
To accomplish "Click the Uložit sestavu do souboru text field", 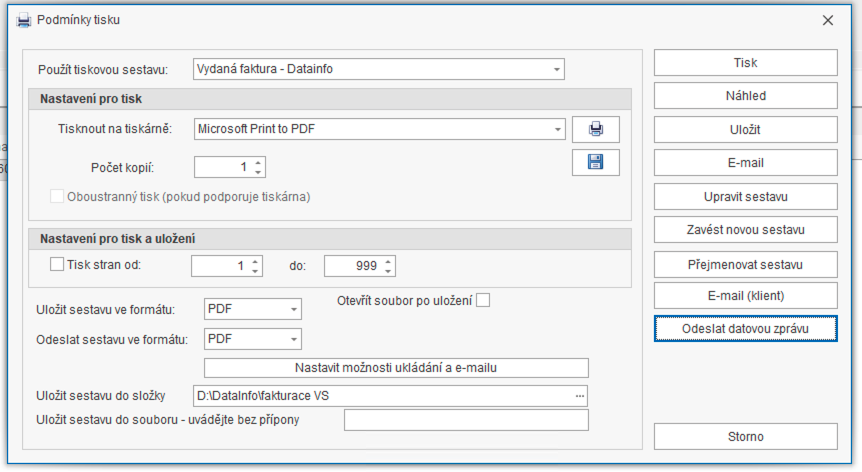I will (466, 420).
